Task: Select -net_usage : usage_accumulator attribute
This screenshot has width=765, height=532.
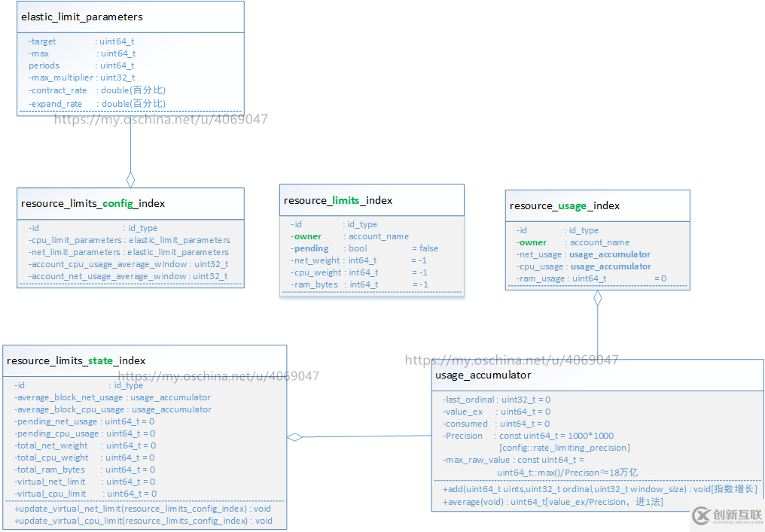Action: 584,254
